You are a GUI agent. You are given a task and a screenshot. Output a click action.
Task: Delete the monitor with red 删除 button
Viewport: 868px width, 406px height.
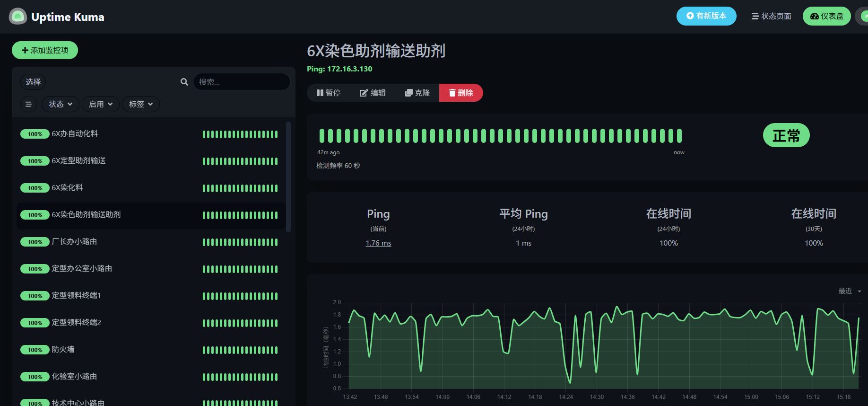pyautogui.click(x=461, y=93)
